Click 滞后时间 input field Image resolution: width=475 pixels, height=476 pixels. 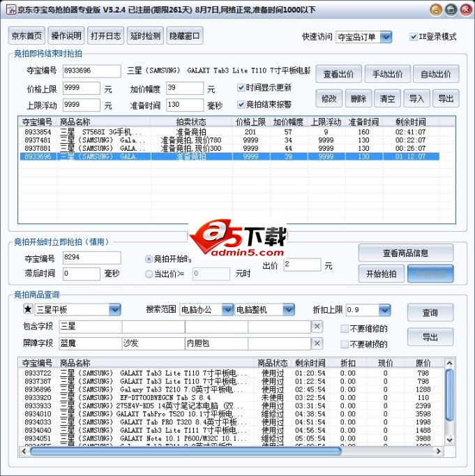coord(82,274)
